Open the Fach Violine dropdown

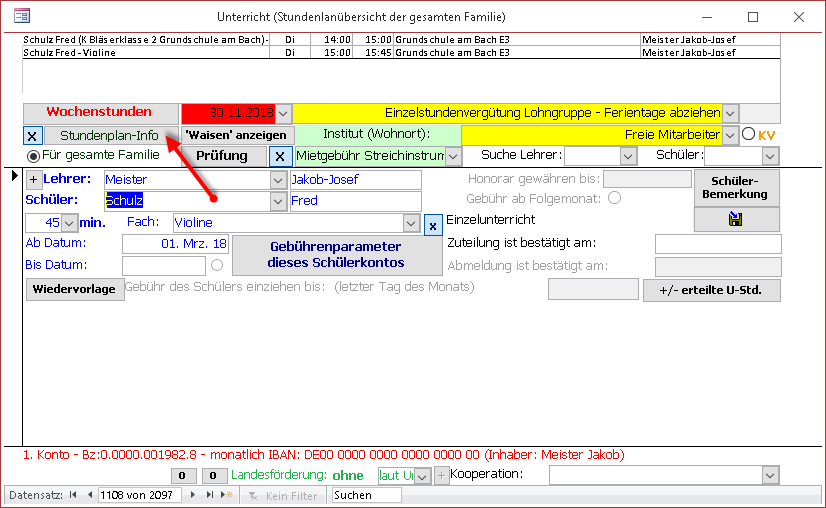(x=410, y=223)
